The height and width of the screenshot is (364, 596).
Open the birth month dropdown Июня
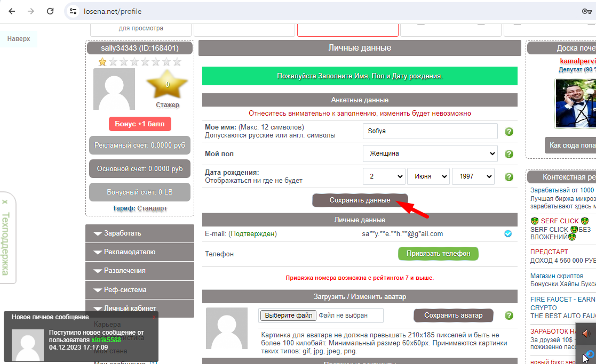pyautogui.click(x=428, y=176)
